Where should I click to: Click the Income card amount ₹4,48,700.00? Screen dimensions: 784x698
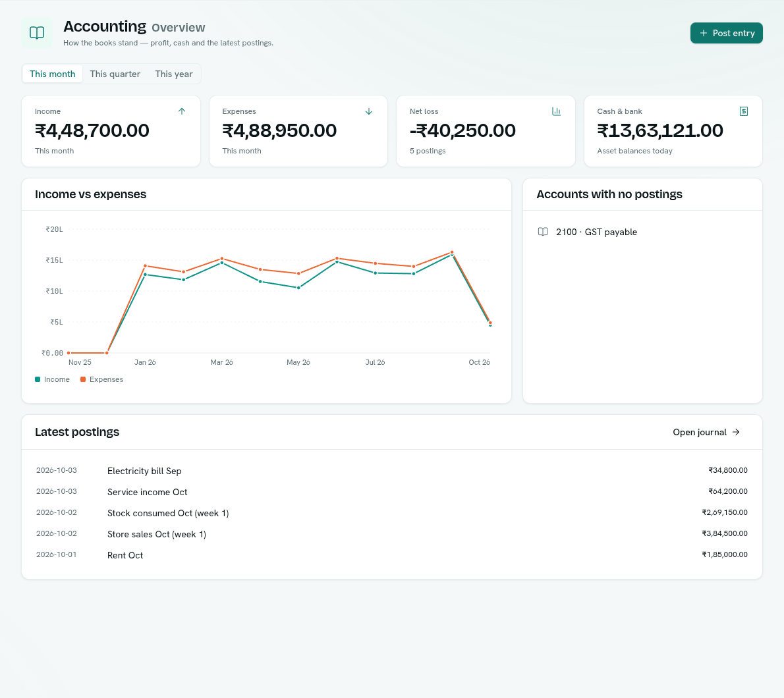click(x=92, y=130)
